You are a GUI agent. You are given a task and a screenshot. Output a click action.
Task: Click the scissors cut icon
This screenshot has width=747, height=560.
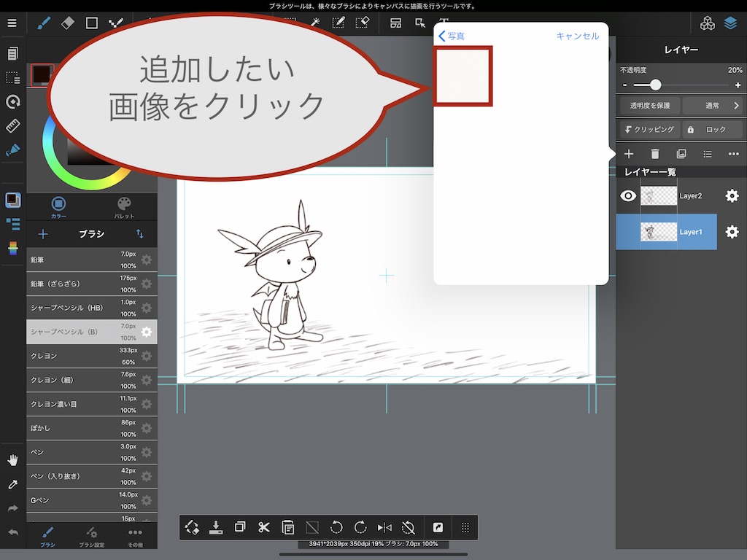(x=264, y=527)
